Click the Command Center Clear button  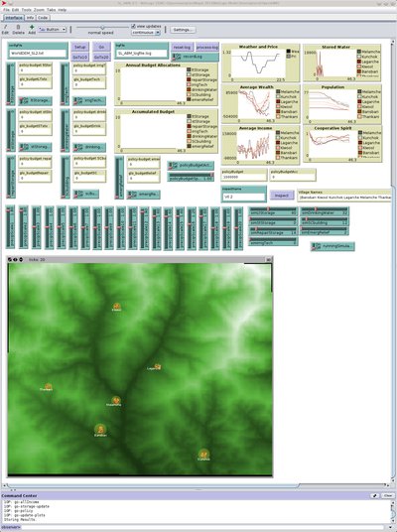pos(388,495)
